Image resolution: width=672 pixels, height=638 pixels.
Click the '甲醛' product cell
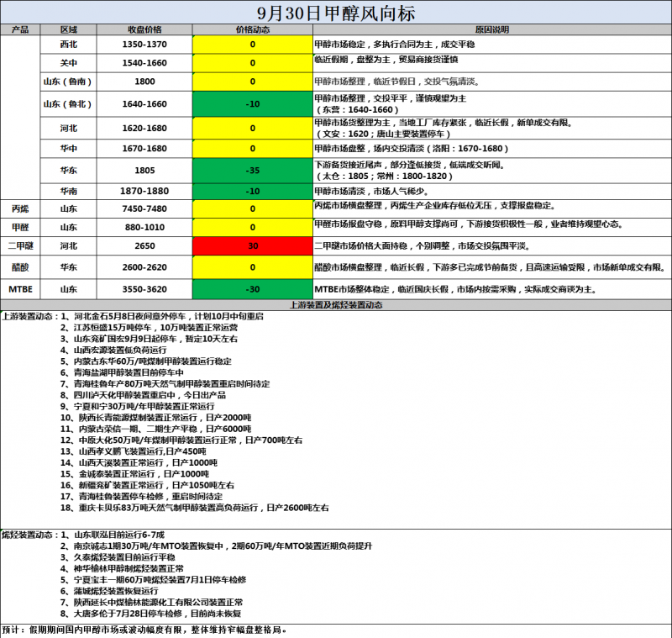coord(20,227)
